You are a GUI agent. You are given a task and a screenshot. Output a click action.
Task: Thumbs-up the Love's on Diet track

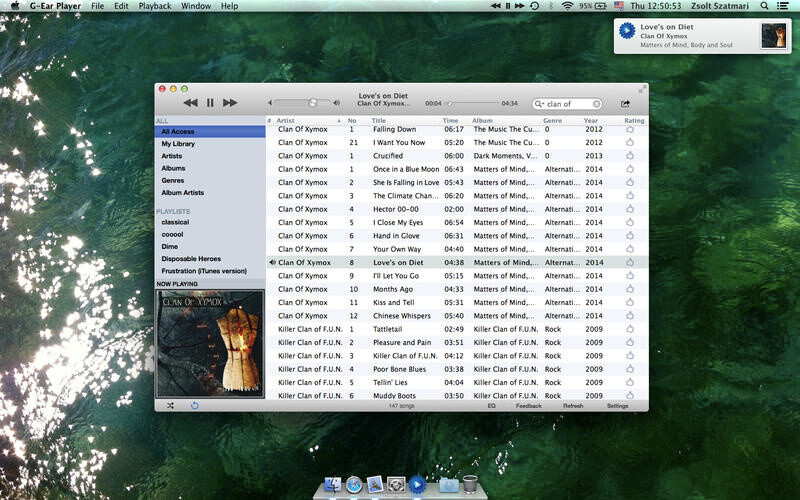630,262
